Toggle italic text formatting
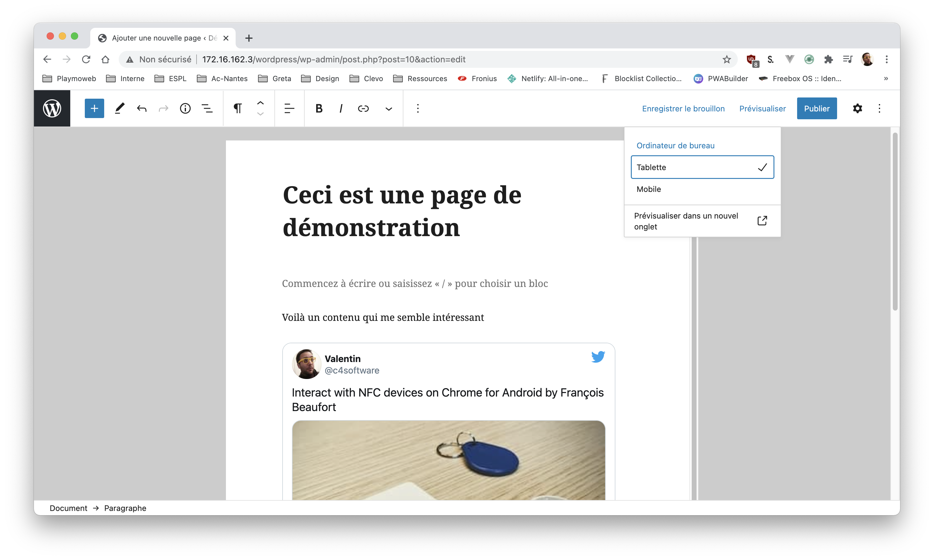 (x=341, y=109)
